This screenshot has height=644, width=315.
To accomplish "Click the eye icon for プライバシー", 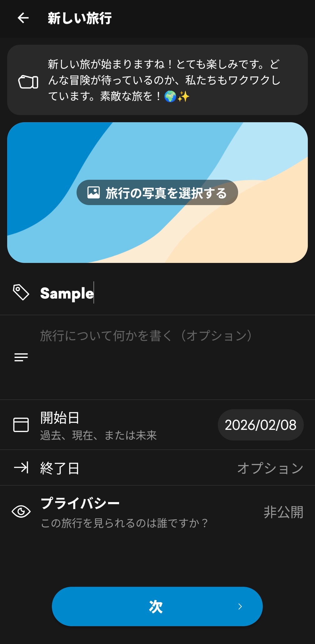I will (x=21, y=511).
